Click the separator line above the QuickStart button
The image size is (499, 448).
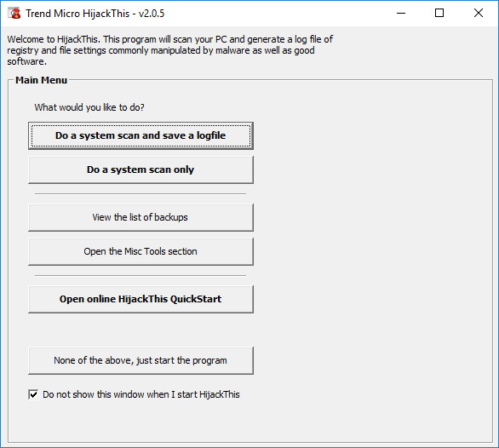(x=141, y=276)
